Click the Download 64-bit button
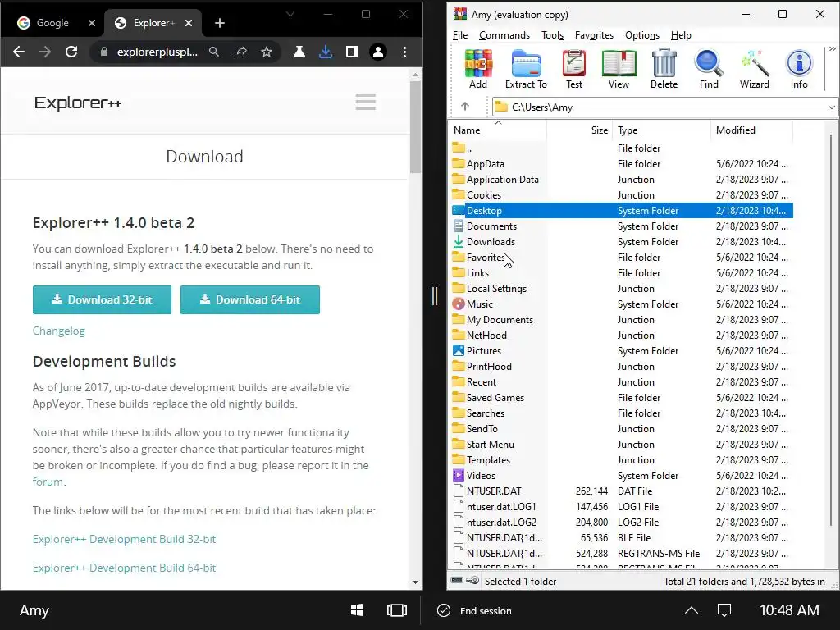 coord(250,299)
